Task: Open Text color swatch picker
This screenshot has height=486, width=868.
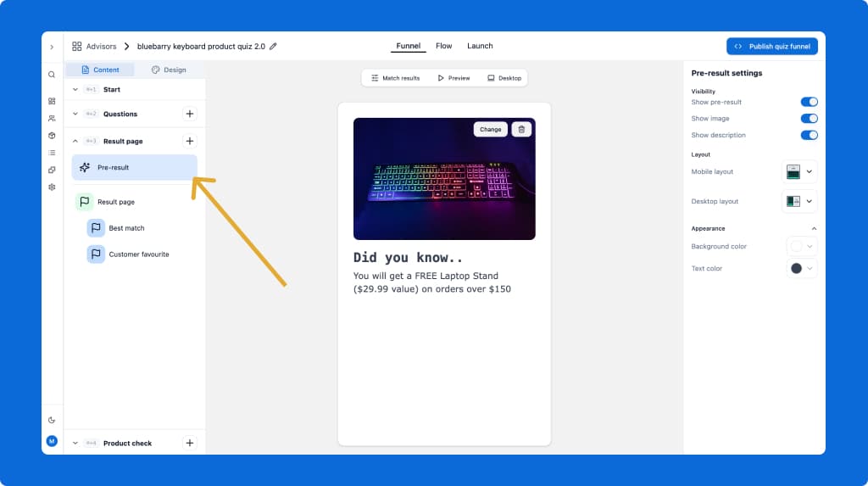Action: [801, 269]
